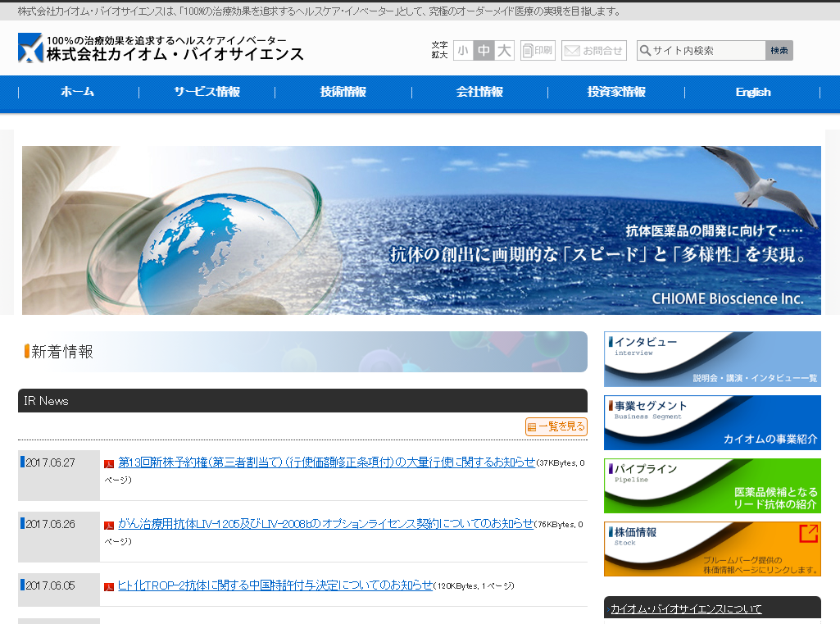Open カイオム・バイオサイエンスについて link
The height and width of the screenshot is (624, 840).
click(686, 609)
